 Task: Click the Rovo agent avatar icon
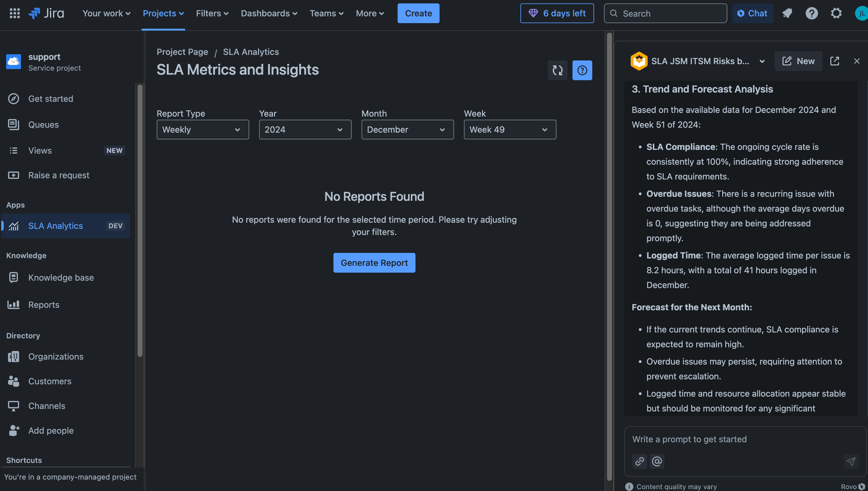coord(639,61)
